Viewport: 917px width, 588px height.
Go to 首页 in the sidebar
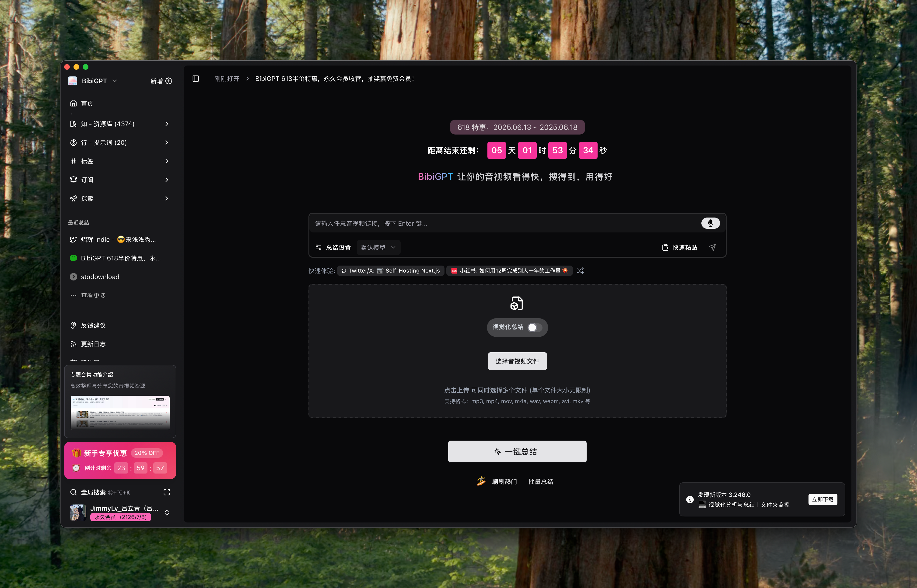point(120,103)
